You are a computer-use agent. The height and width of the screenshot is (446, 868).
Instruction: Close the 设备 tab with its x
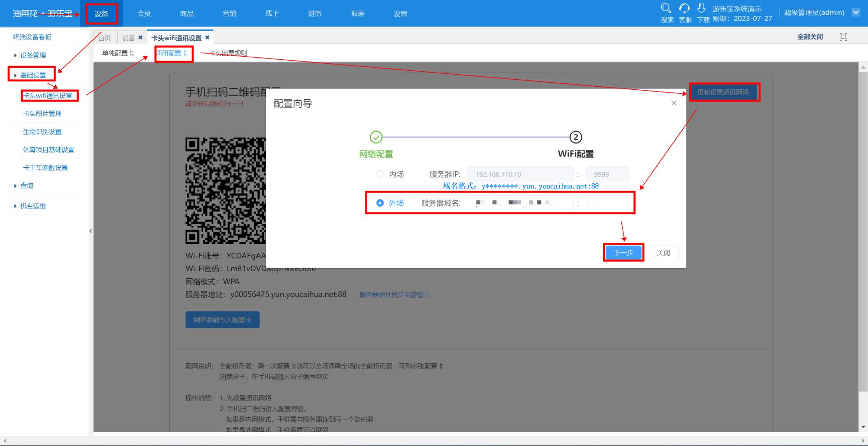pos(140,38)
